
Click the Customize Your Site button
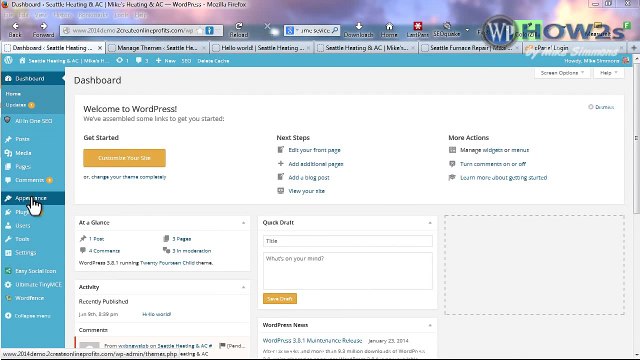(x=124, y=158)
